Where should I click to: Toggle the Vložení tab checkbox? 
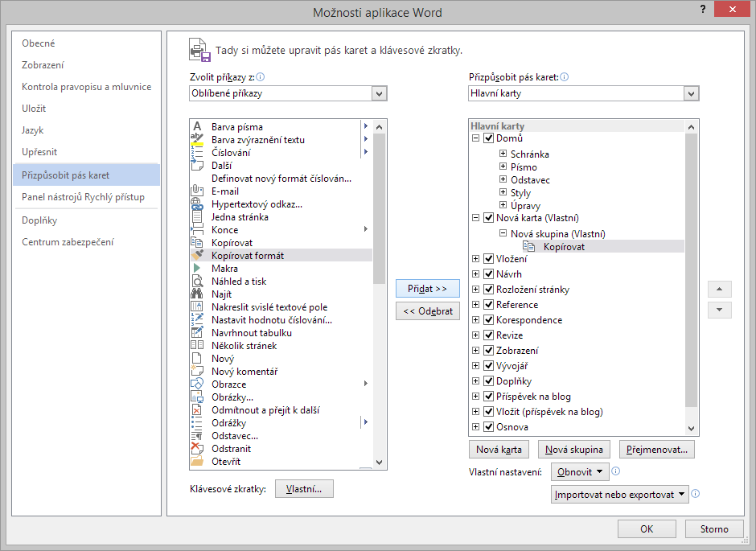(488, 258)
